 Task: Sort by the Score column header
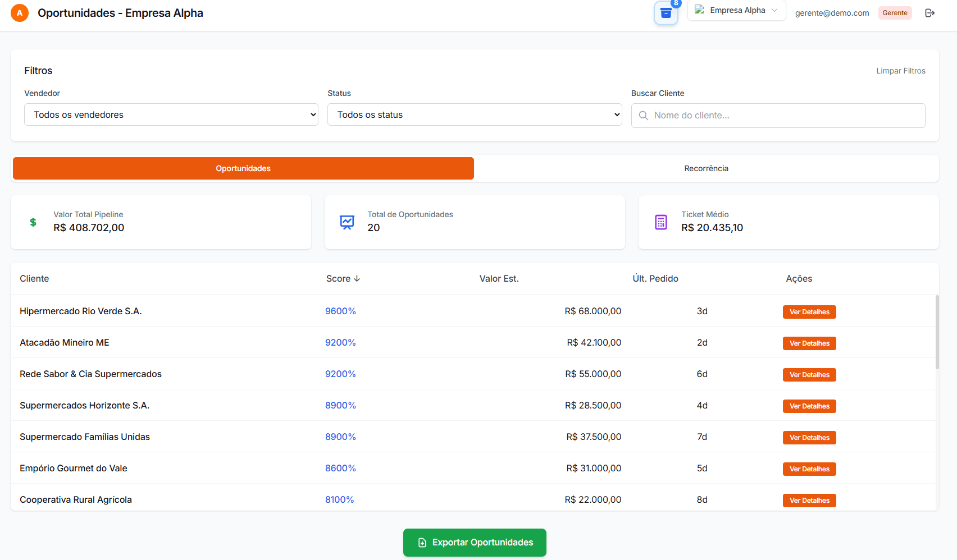[x=343, y=279]
